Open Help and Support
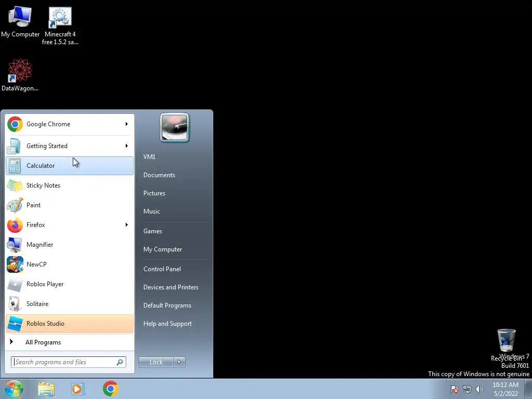The image size is (532, 399). (167, 324)
